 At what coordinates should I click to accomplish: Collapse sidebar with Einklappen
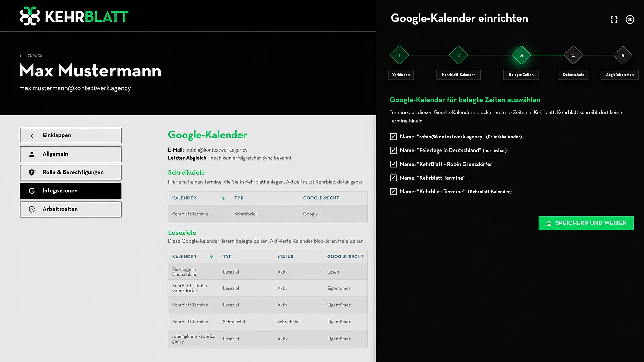click(71, 136)
